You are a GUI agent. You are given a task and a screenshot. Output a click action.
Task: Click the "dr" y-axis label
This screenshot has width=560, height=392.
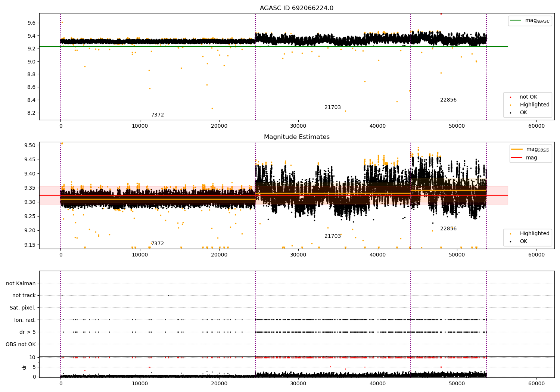(x=24, y=367)
